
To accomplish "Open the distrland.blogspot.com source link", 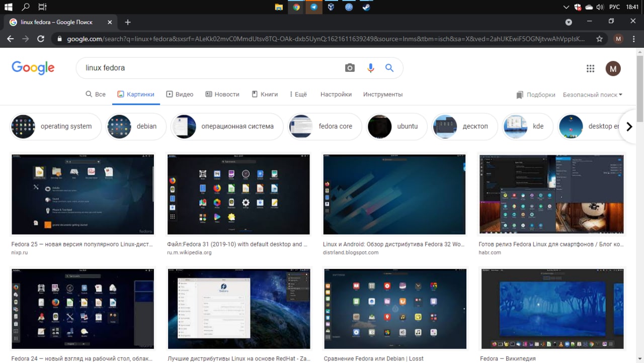I will (351, 252).
